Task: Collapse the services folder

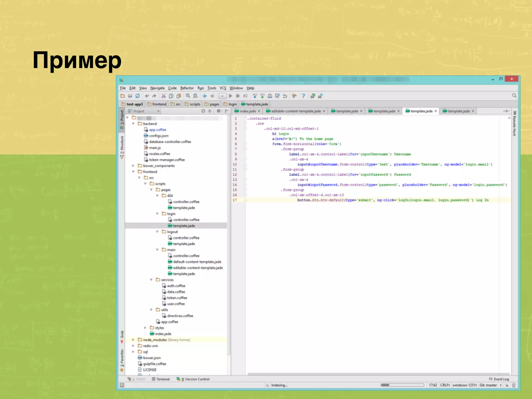Action: click(151, 280)
